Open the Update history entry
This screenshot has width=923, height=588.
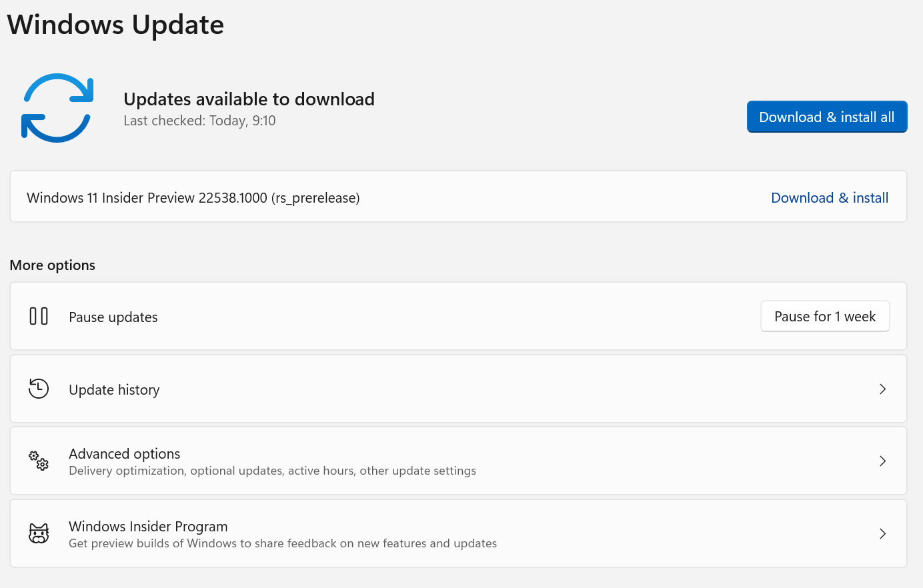pos(458,389)
